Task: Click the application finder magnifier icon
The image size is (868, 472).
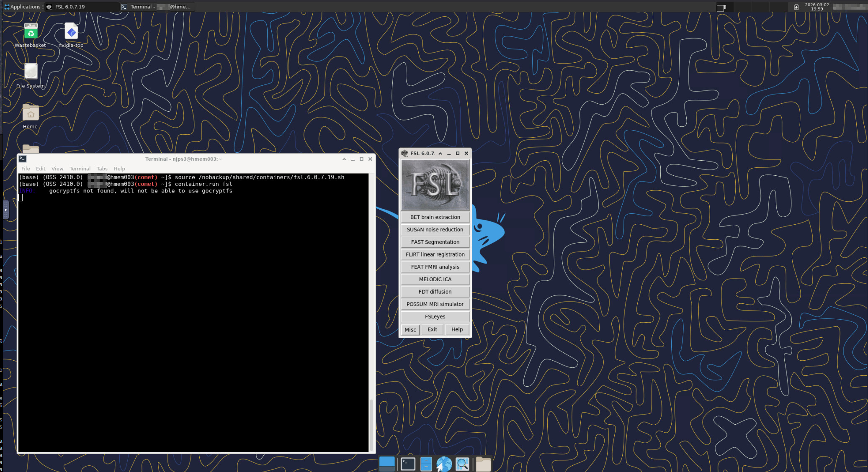Action: click(x=462, y=464)
